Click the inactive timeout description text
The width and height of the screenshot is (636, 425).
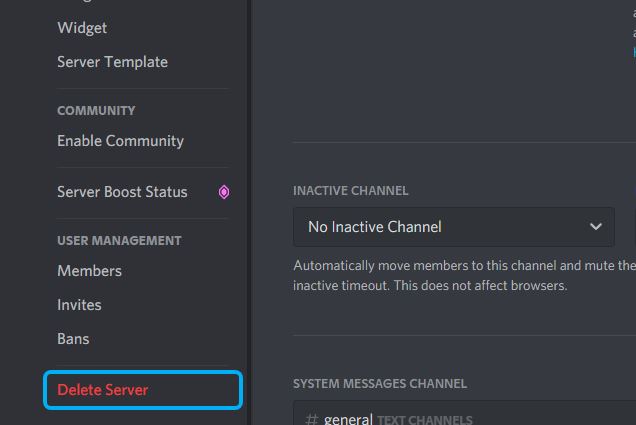pos(464,276)
